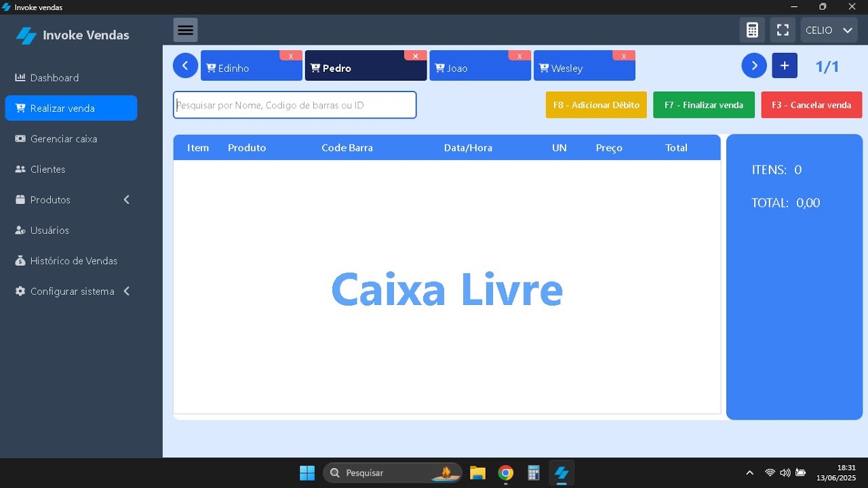Click the Configurar sistema gear icon
Image resolution: width=868 pixels, height=488 pixels.
click(20, 291)
